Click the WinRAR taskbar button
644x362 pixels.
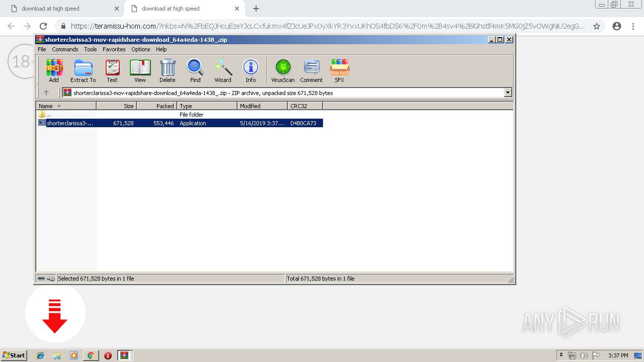click(125, 355)
